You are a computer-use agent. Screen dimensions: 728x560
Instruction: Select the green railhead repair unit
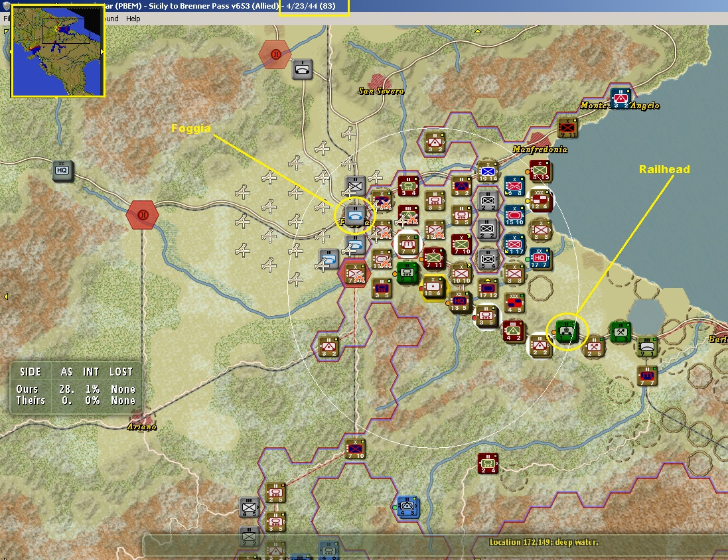click(x=567, y=331)
